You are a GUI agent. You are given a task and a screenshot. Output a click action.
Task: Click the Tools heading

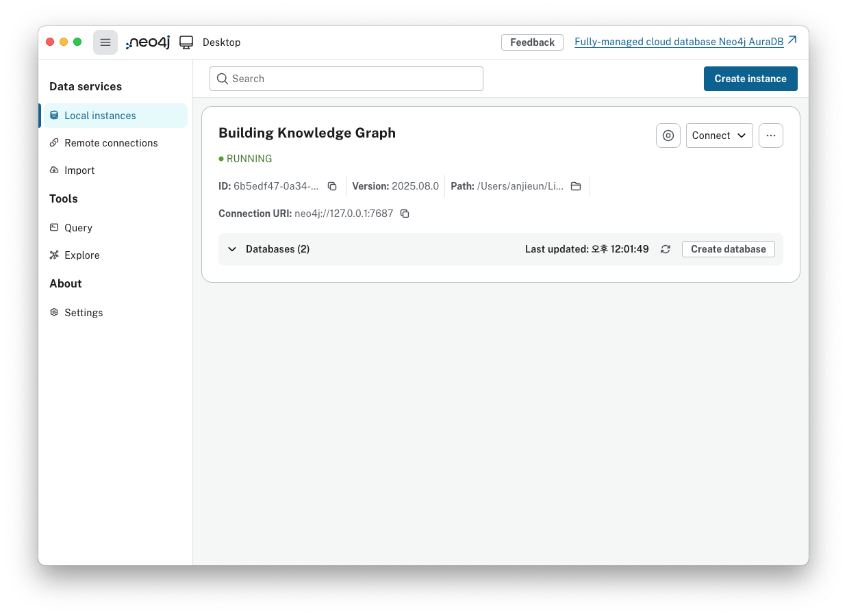tap(64, 199)
